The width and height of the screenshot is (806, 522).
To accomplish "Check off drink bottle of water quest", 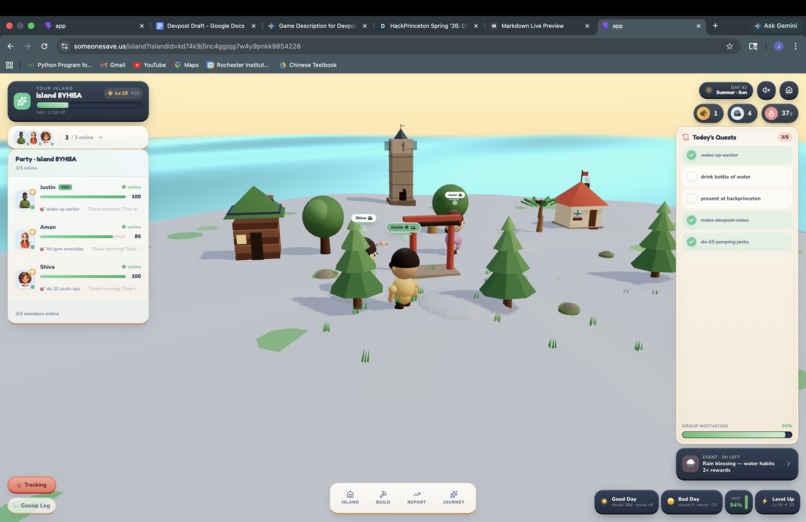I will [x=691, y=177].
